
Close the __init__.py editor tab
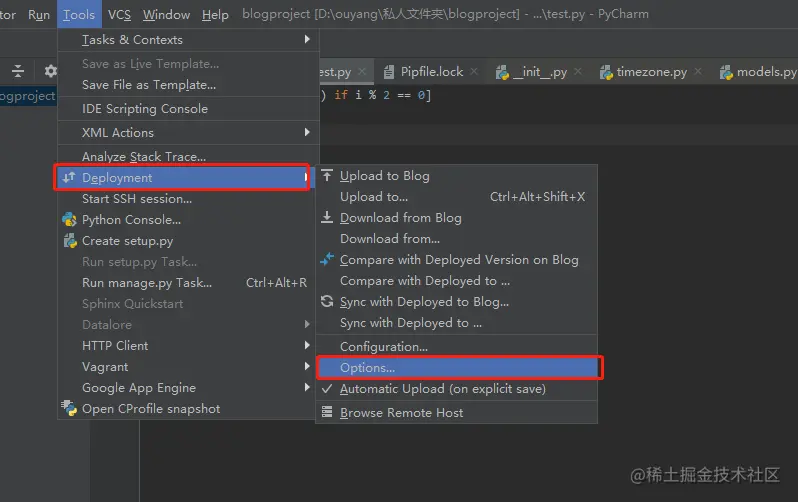578,71
